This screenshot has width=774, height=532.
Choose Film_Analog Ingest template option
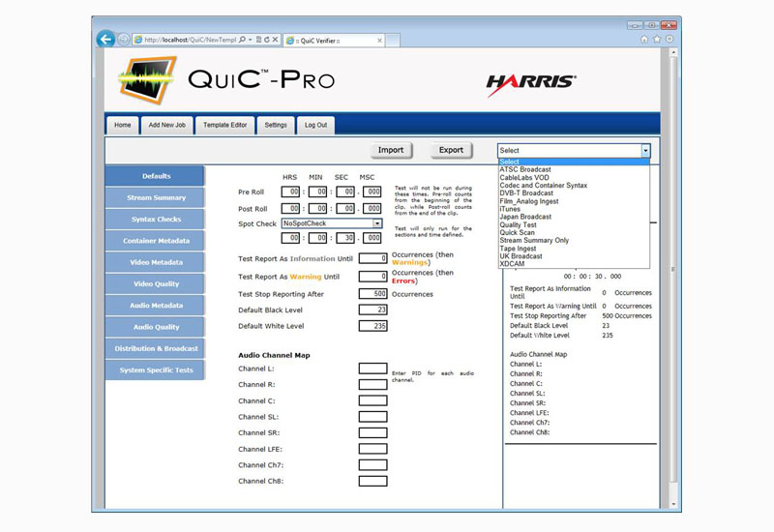[x=574, y=201]
